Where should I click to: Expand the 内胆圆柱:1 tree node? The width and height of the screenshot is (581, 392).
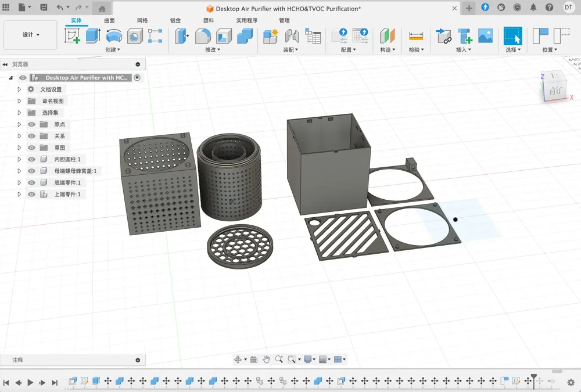point(19,159)
